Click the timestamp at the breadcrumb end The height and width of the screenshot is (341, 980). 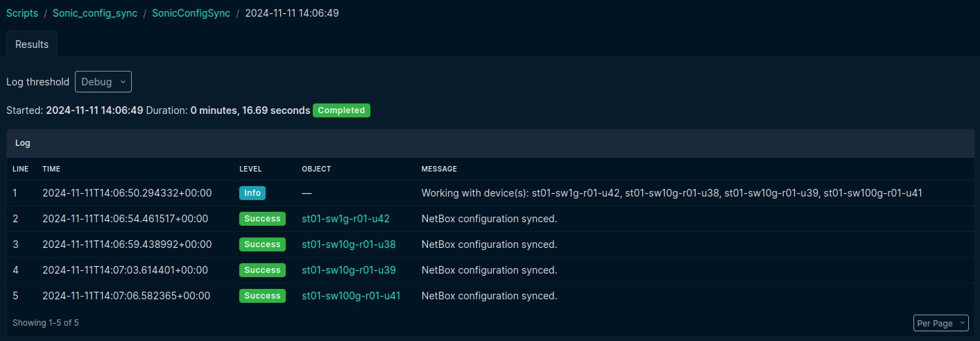(291, 13)
